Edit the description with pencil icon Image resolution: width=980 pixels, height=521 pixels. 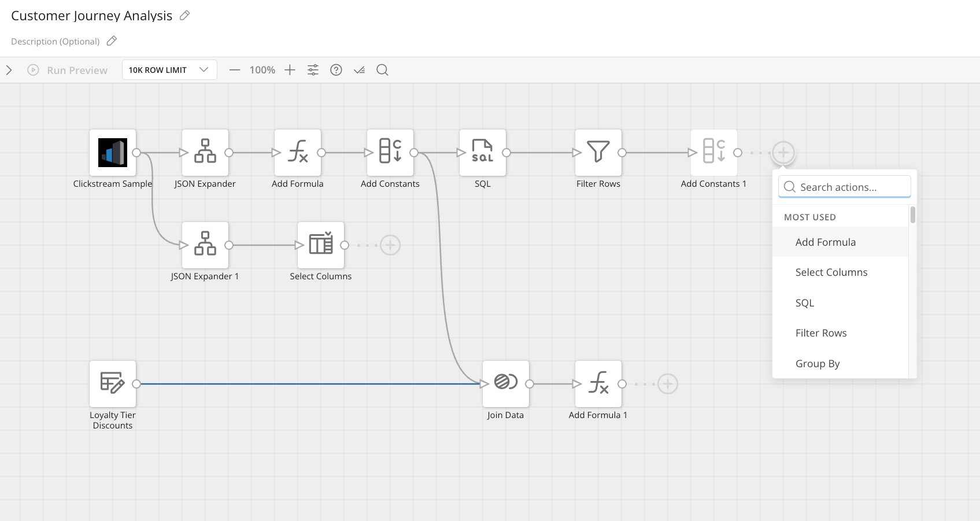112,41
